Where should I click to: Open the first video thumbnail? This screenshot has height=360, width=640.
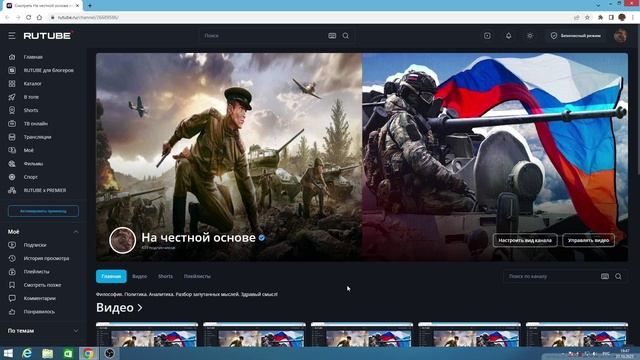(147, 334)
